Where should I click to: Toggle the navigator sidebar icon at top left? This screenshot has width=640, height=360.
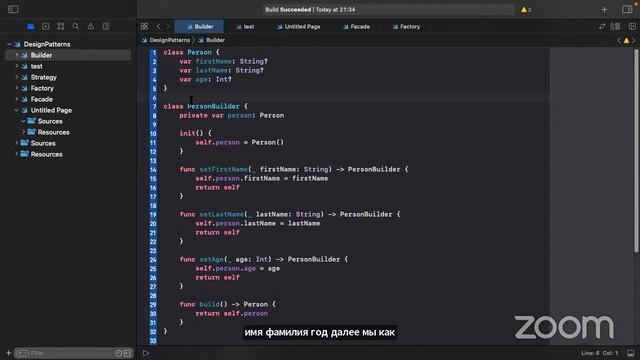pyautogui.click(x=13, y=9)
